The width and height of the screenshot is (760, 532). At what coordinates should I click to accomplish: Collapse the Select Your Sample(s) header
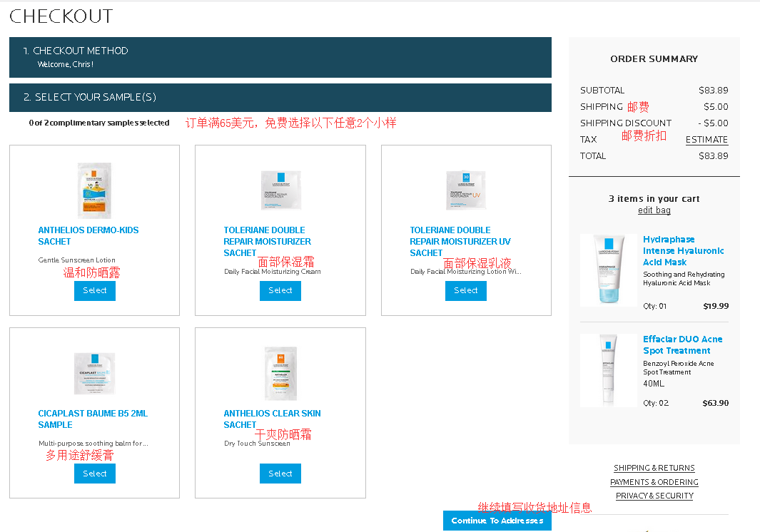click(x=280, y=98)
